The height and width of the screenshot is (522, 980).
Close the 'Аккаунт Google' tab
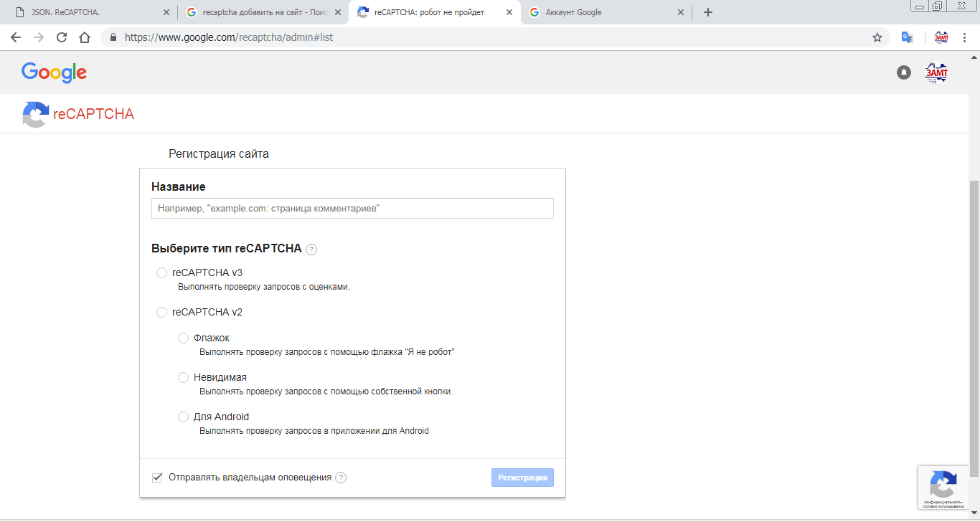[681, 12]
